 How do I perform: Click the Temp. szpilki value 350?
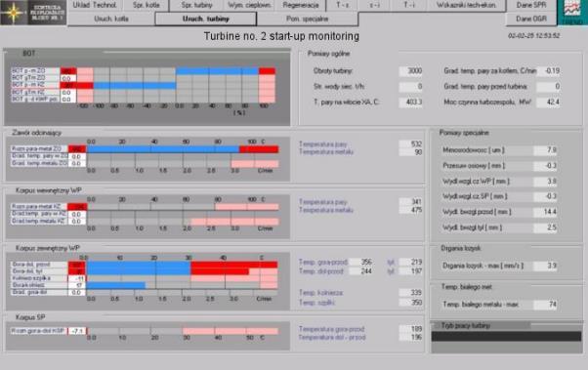411,303
